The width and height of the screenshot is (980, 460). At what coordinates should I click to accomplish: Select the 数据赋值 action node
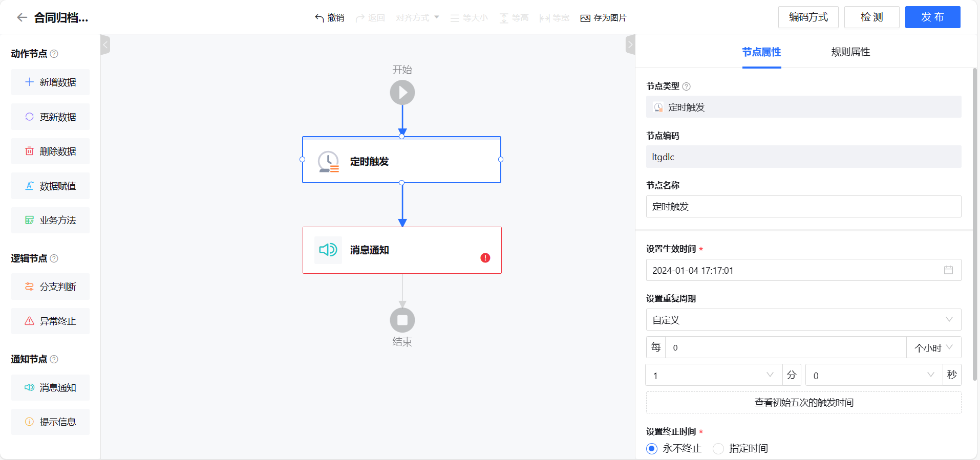(x=50, y=186)
